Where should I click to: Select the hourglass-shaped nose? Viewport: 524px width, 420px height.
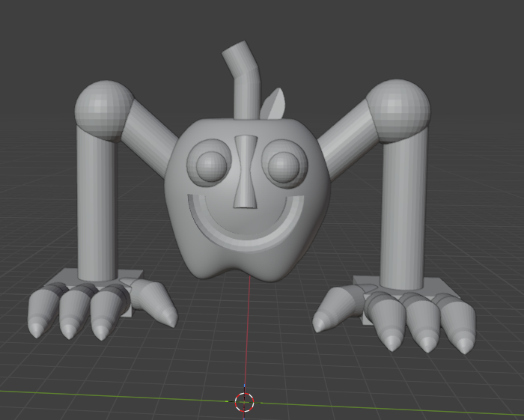click(x=246, y=171)
